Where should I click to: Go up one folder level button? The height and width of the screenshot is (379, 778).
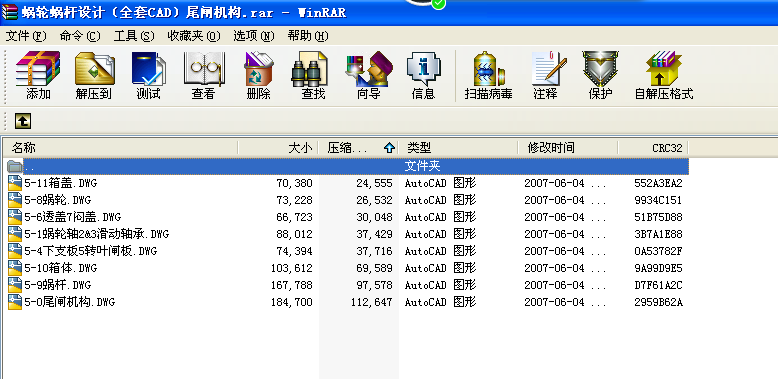tap(23, 121)
